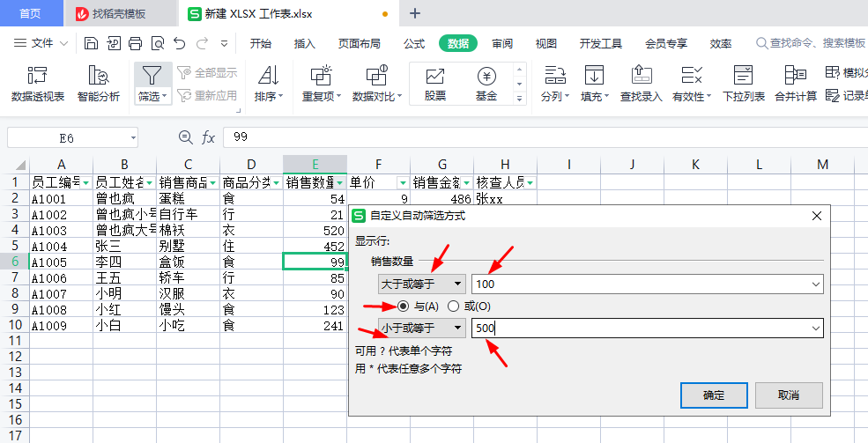Open the 数据透视表 pivot table tool

(38, 84)
